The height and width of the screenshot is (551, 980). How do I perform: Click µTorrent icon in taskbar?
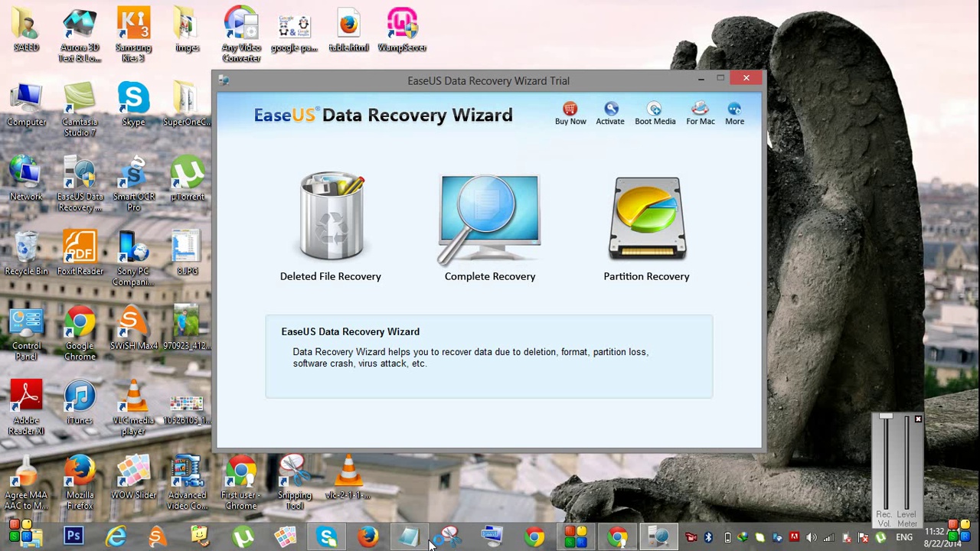243,536
